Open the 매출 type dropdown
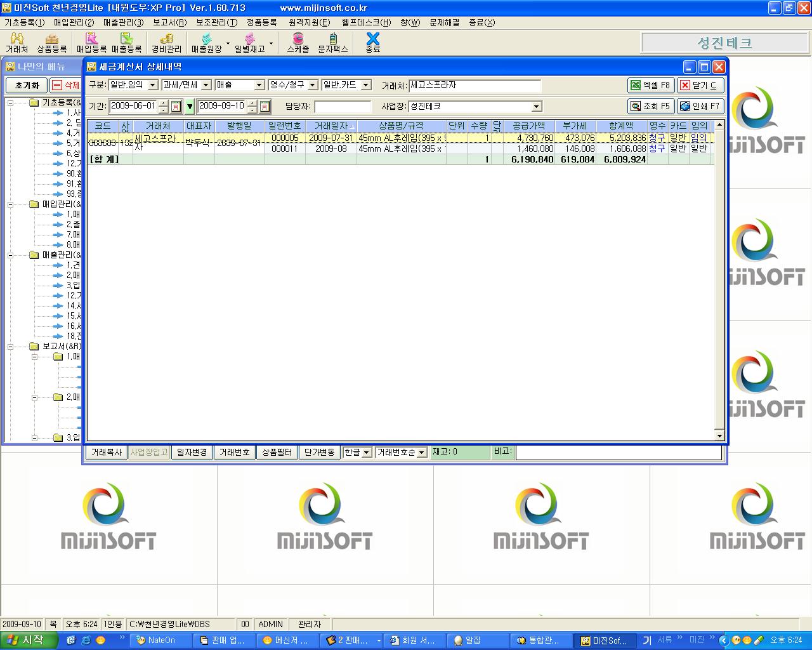812x650 pixels. (259, 85)
